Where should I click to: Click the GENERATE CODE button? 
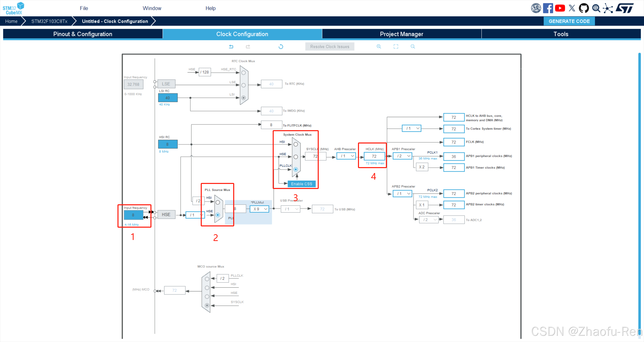(569, 21)
